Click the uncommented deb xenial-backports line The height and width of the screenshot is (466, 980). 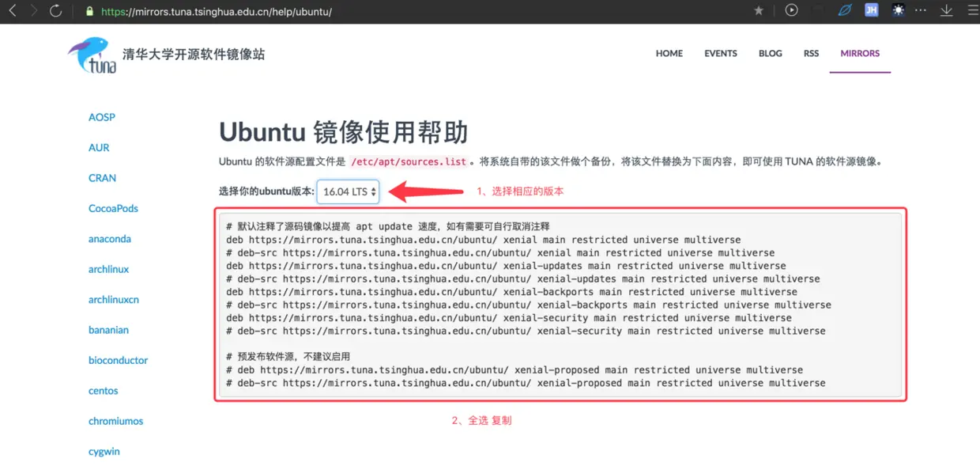[x=511, y=292]
